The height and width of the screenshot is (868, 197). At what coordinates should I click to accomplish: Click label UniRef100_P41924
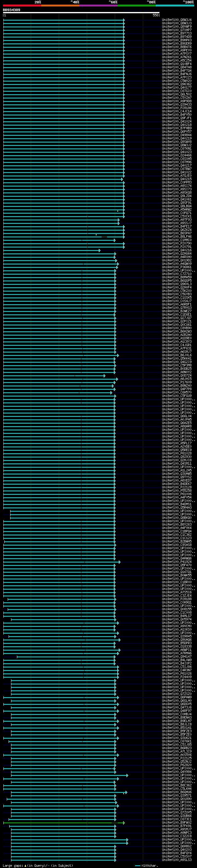coord(177,562)
